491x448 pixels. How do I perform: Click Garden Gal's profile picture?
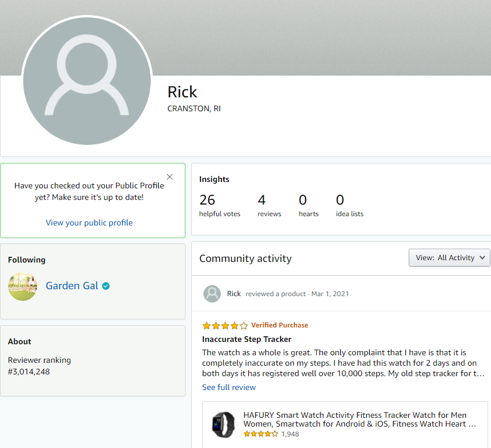pyautogui.click(x=23, y=286)
